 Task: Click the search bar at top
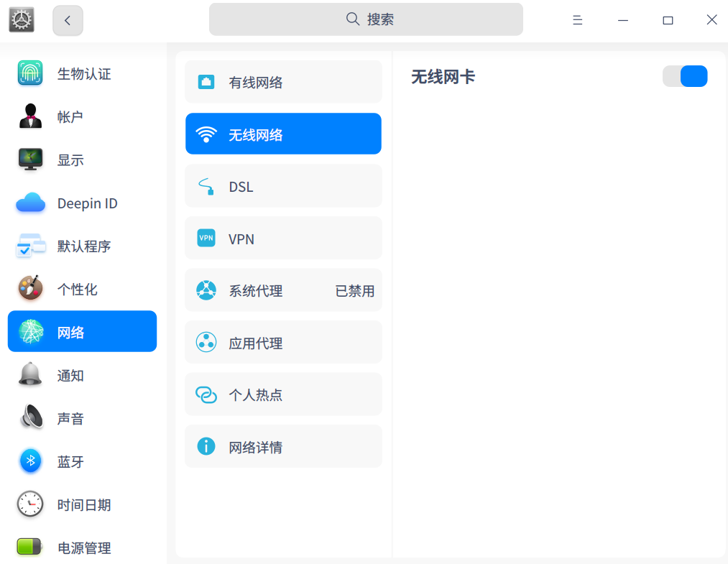pos(365,19)
